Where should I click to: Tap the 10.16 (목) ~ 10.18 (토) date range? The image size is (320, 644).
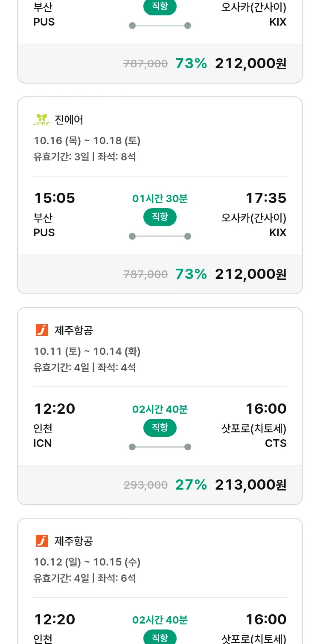coord(87,141)
